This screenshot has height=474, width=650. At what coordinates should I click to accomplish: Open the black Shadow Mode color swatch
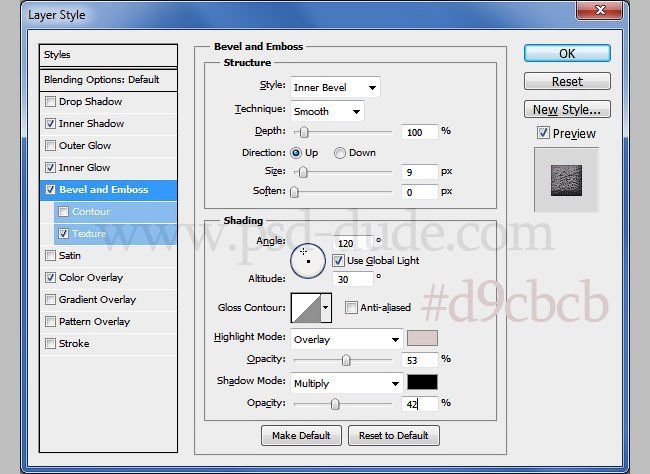click(422, 382)
